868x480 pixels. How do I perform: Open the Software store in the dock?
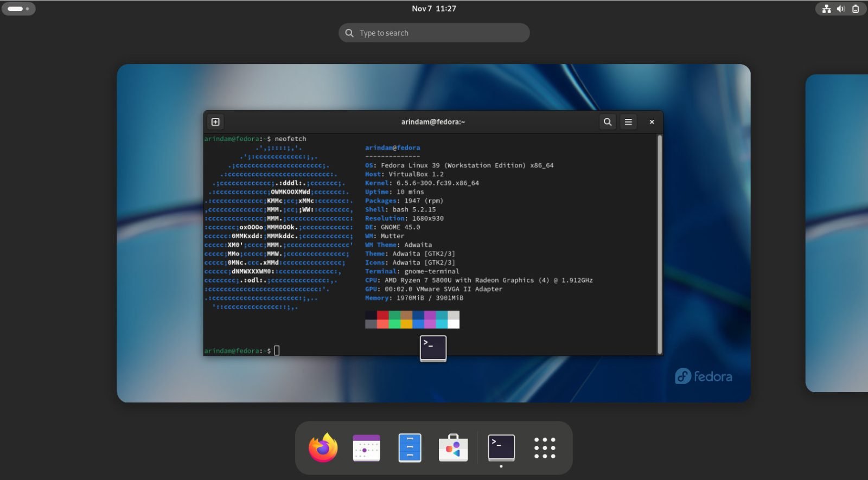coord(453,448)
